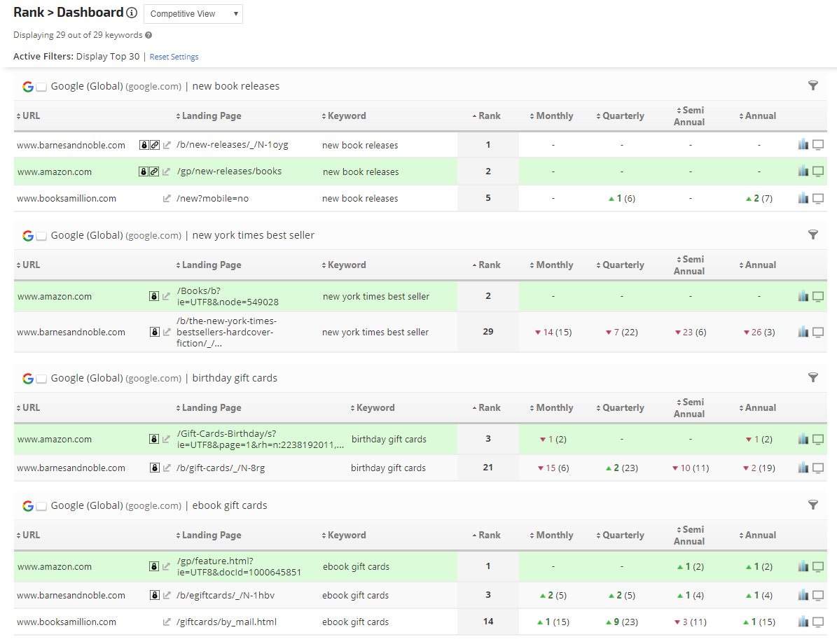Viewport: 837px width, 644px height.
Task: Click www.booksamillion.com URL in ebook gift cards table
Action: (x=67, y=622)
